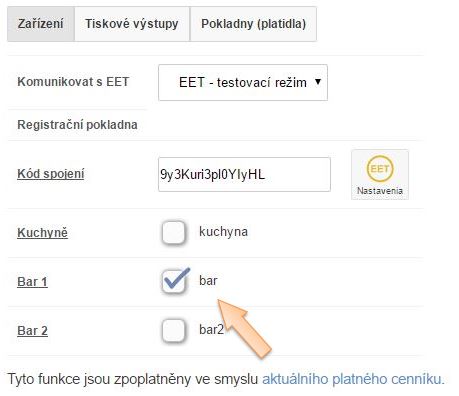Image resolution: width=459 pixels, height=396 pixels.
Task: Switch to the Tiskové výstupy tab
Action: (132, 24)
